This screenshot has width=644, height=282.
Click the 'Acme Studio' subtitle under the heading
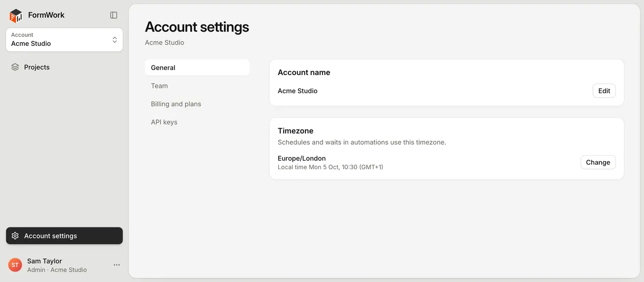pyautogui.click(x=165, y=42)
